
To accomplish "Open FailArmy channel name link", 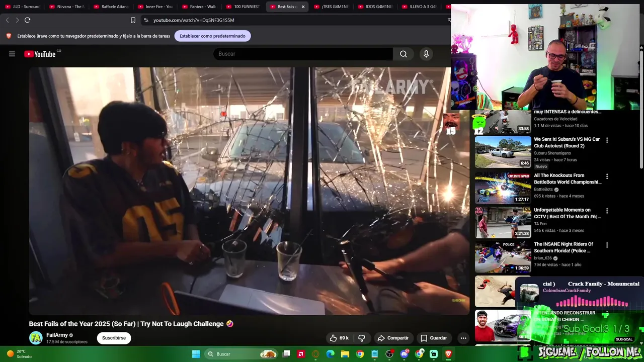I will 57,335.
